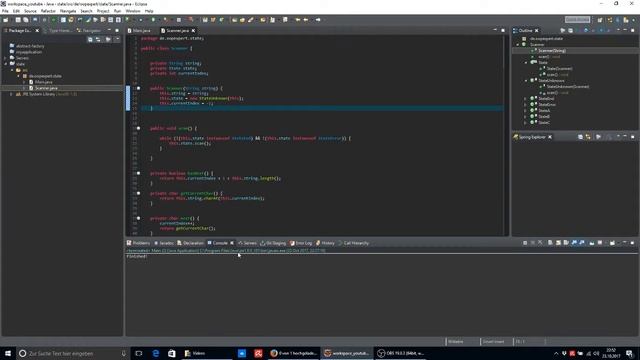This screenshot has height=360, width=640.
Task: Click Collapse All in Spring Explorer
Action: click(580, 137)
